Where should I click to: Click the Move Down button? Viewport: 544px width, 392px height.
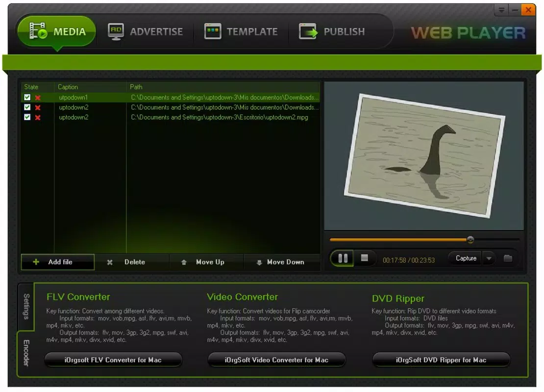(282, 262)
